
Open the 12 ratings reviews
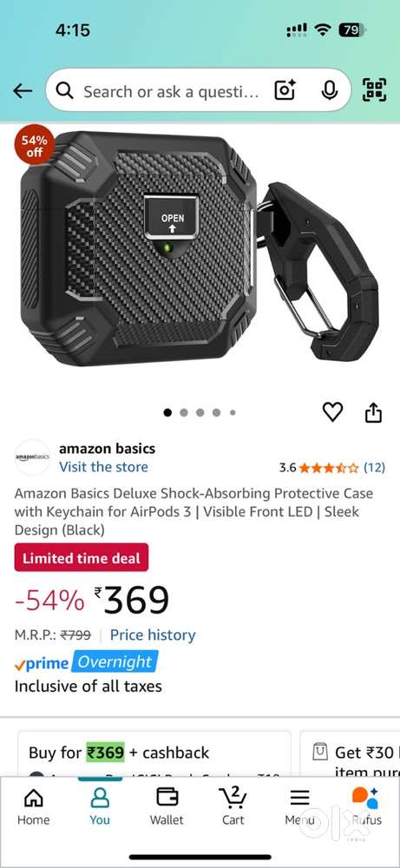(374, 467)
